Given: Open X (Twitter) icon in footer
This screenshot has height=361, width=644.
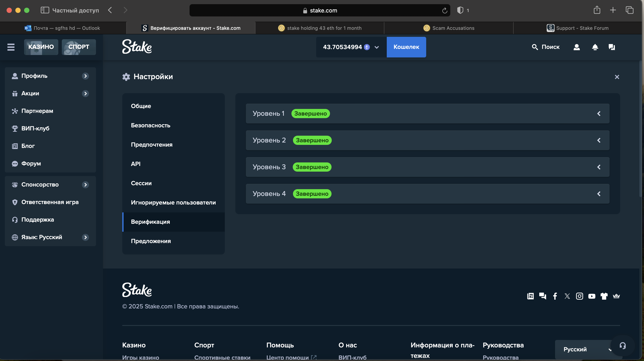Looking at the screenshot, I should pos(567,296).
